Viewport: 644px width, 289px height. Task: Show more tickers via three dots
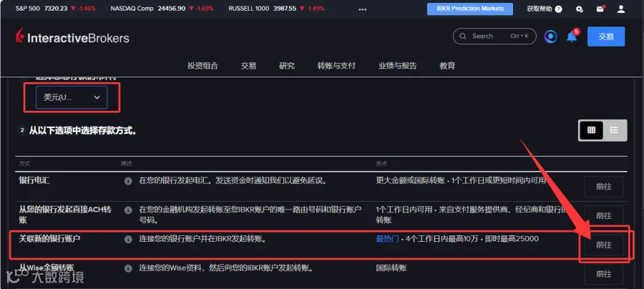click(362, 9)
